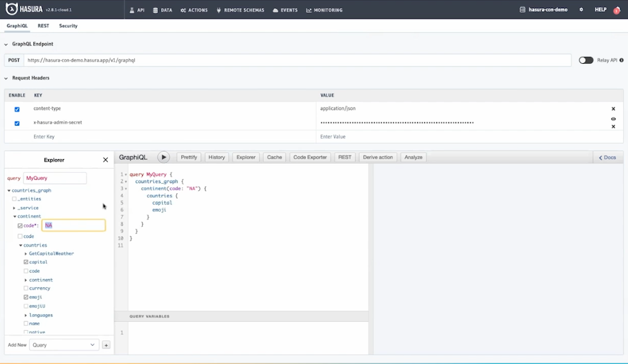Run the GraphQL query with play button

163,157
